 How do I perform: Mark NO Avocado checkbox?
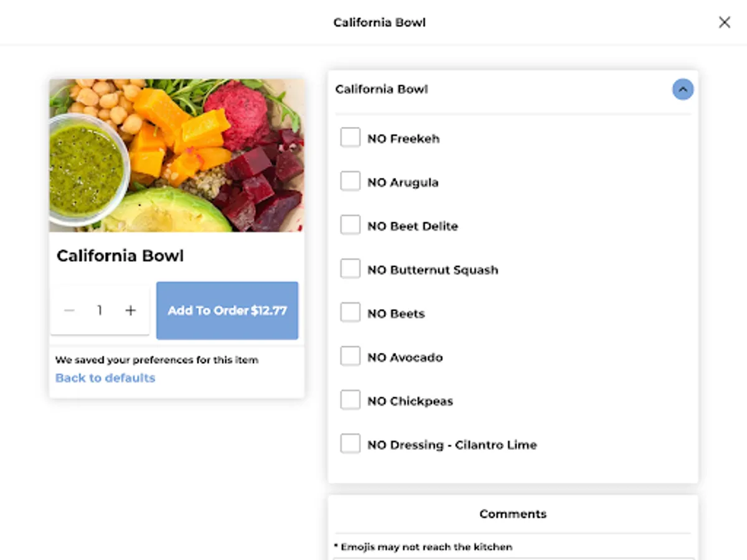(350, 357)
